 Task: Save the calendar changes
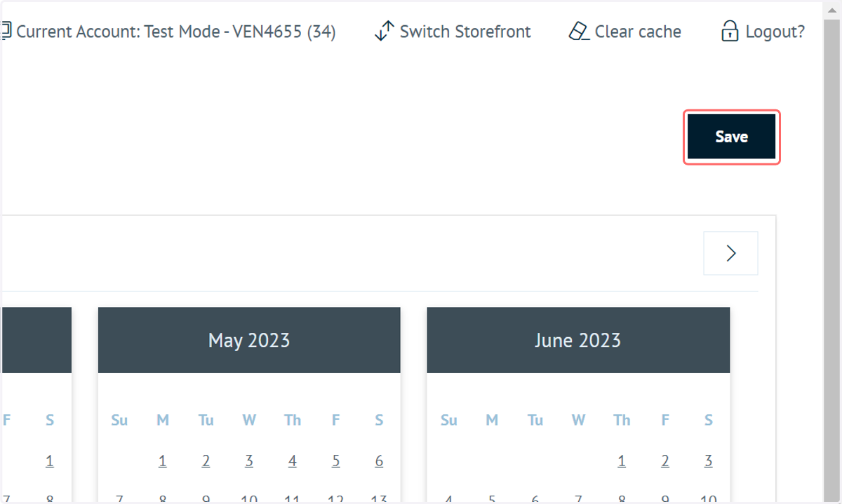pyautogui.click(x=732, y=137)
